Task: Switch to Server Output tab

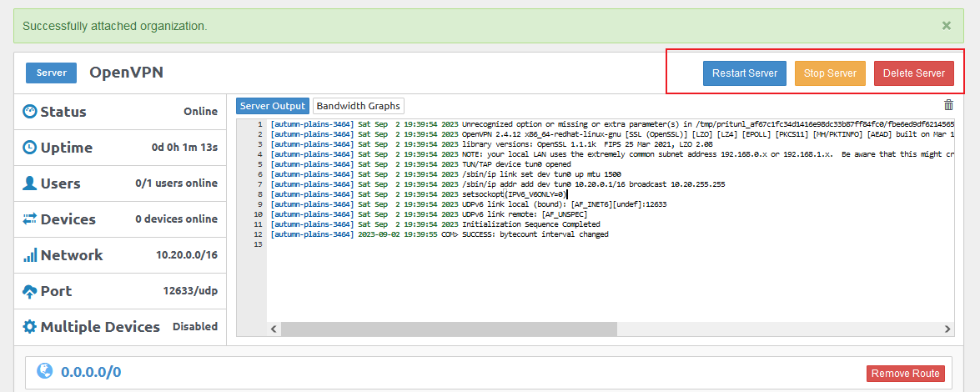Action: [x=273, y=106]
